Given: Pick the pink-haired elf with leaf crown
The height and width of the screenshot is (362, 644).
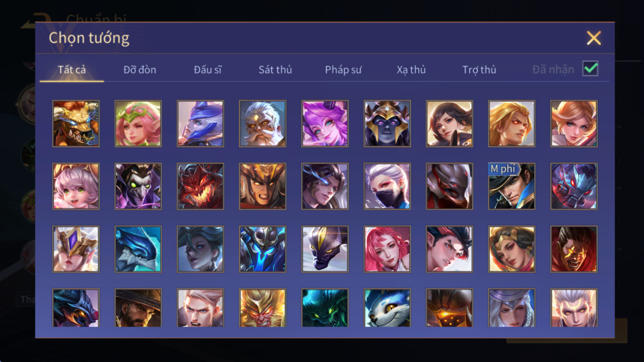Looking at the screenshot, I should (138, 123).
